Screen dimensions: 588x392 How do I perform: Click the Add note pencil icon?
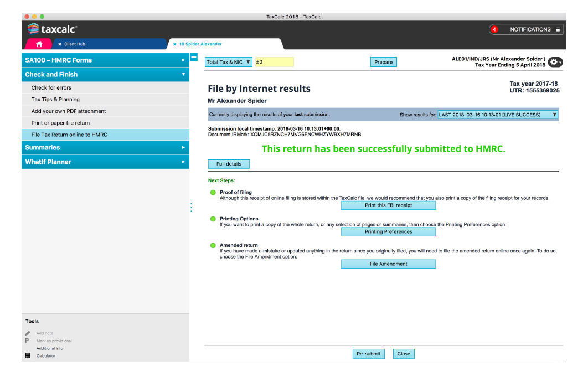(28, 333)
